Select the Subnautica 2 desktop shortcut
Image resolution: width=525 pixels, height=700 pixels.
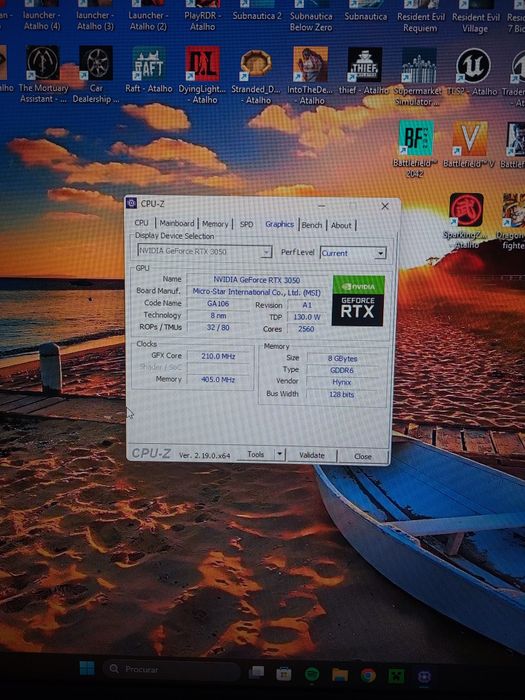257,11
